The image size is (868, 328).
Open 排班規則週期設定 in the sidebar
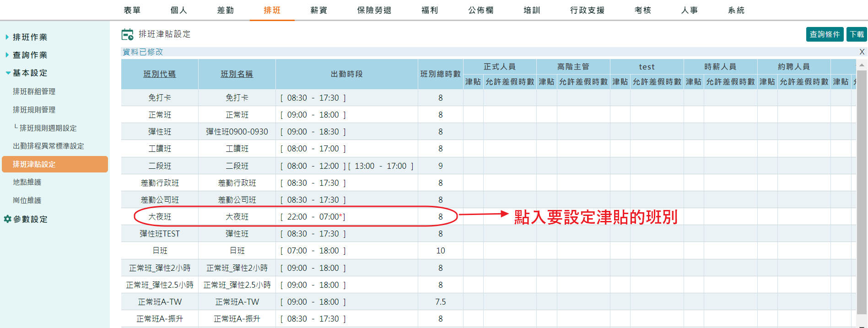coord(48,128)
